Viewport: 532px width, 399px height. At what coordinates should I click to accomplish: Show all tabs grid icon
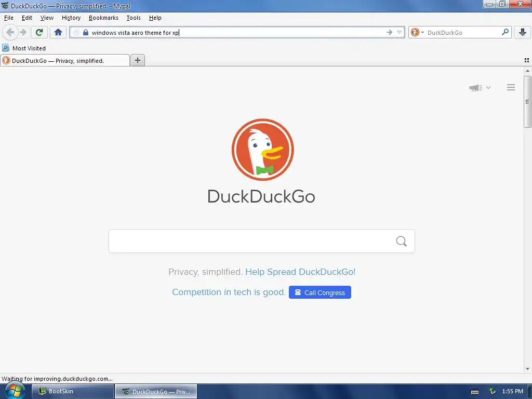click(527, 60)
